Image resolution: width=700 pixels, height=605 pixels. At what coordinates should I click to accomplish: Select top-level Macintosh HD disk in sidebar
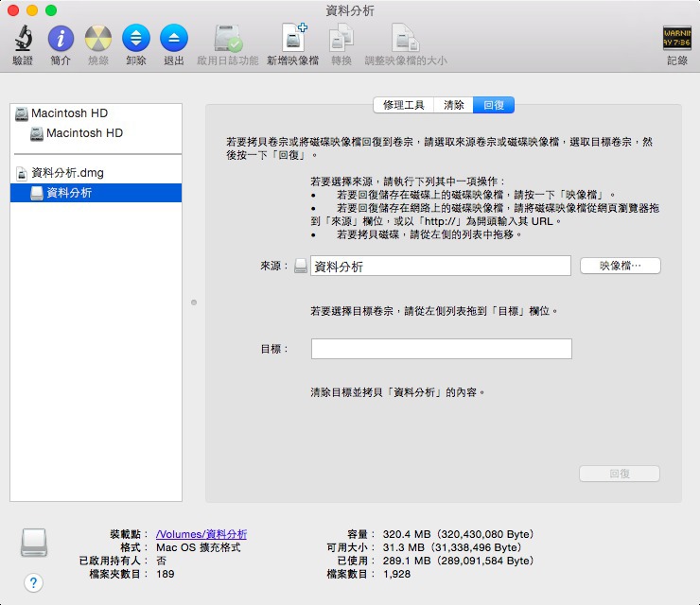[x=96, y=113]
